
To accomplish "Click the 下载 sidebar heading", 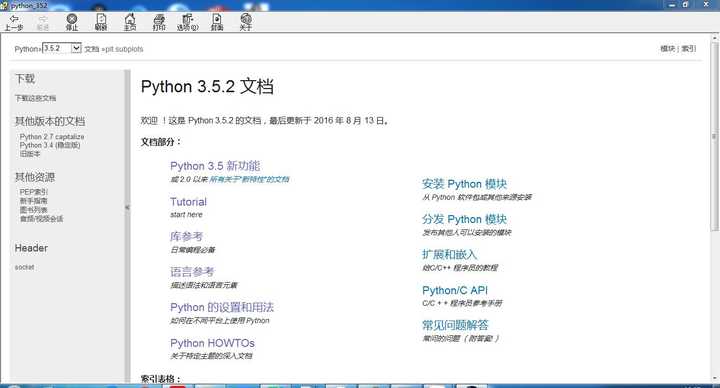I will (25, 79).
